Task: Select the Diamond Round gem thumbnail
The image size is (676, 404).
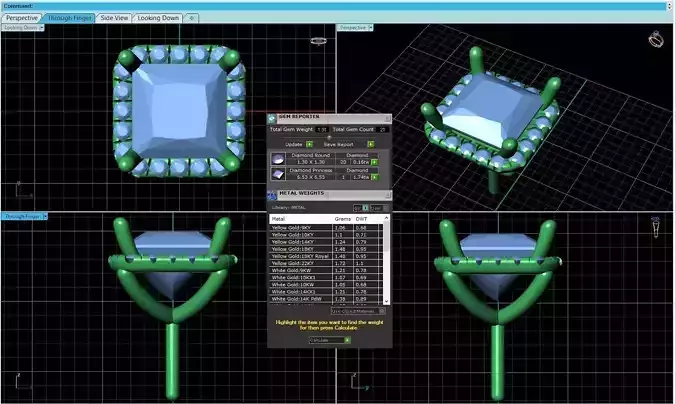Action: point(278,159)
